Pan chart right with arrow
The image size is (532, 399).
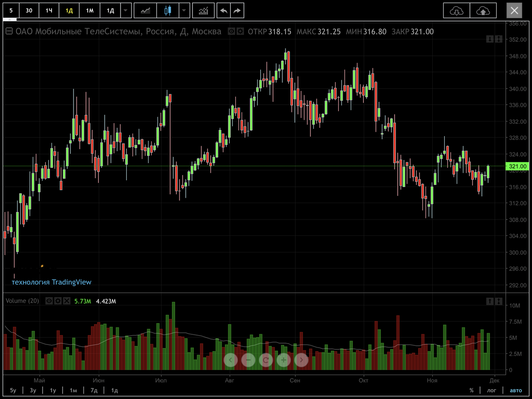pyautogui.click(x=301, y=360)
